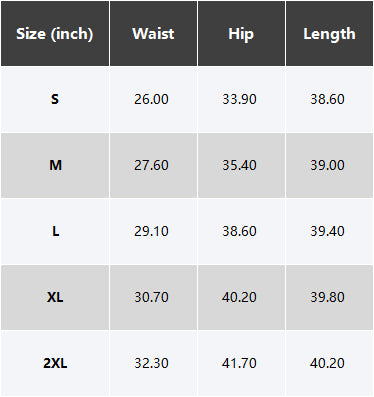Screen dimensions: 374x397
Task: Select the S size row label
Action: [55, 99]
